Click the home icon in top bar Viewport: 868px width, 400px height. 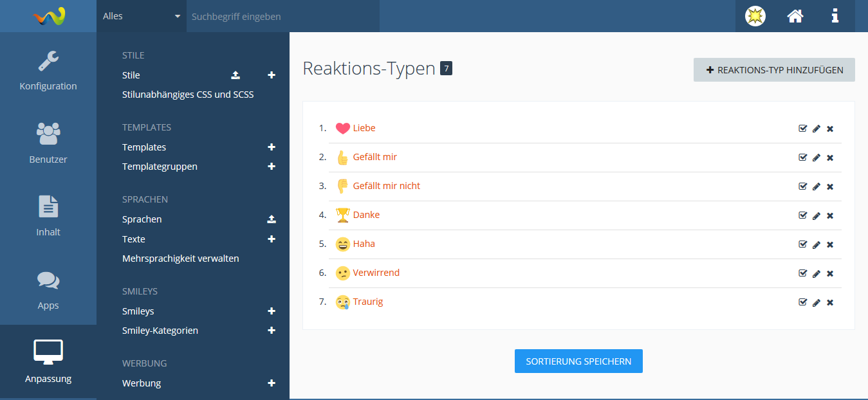[x=795, y=16]
